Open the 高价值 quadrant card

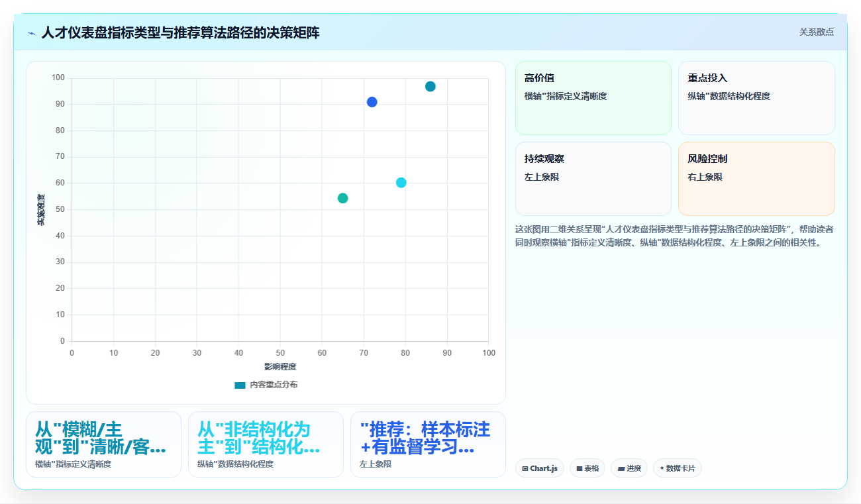click(593, 98)
